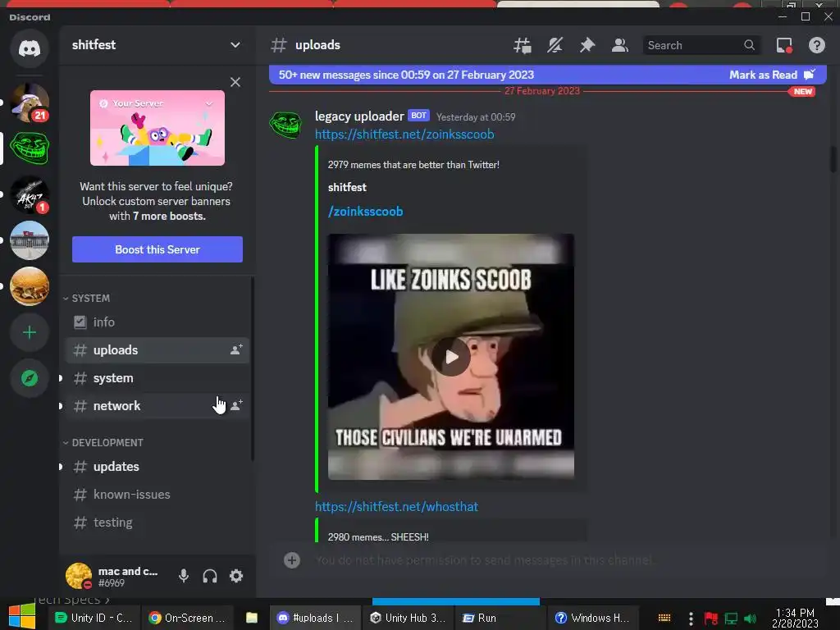The width and height of the screenshot is (840, 630).
Task: Switch to Unity ID taskbar window
Action: 94,618
